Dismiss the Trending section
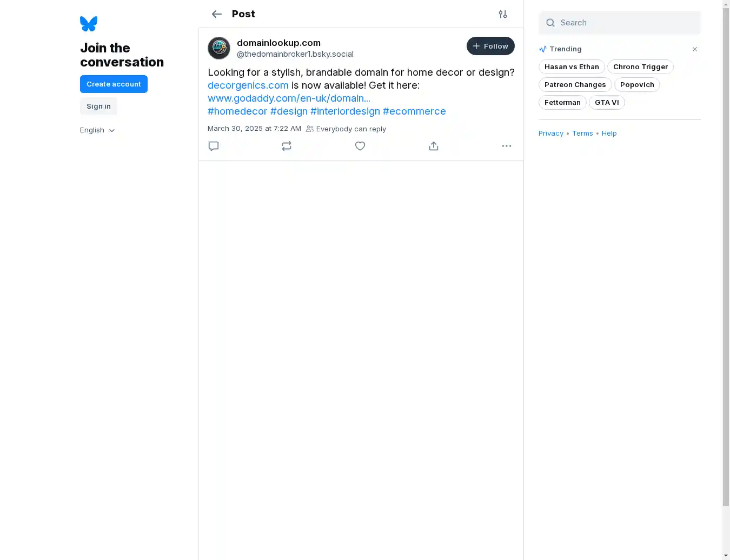The width and height of the screenshot is (730, 560). click(x=695, y=49)
